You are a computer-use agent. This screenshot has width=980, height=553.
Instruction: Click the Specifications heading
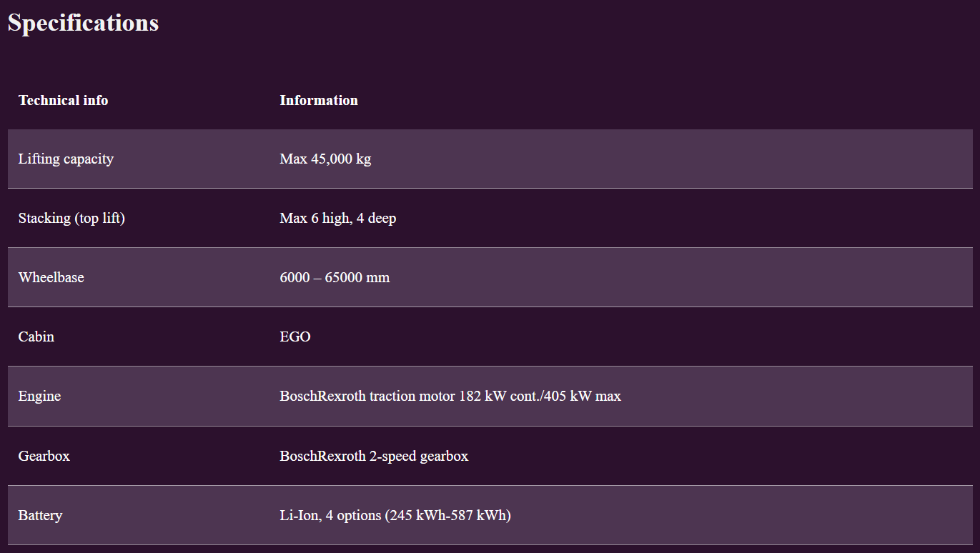pyautogui.click(x=83, y=23)
